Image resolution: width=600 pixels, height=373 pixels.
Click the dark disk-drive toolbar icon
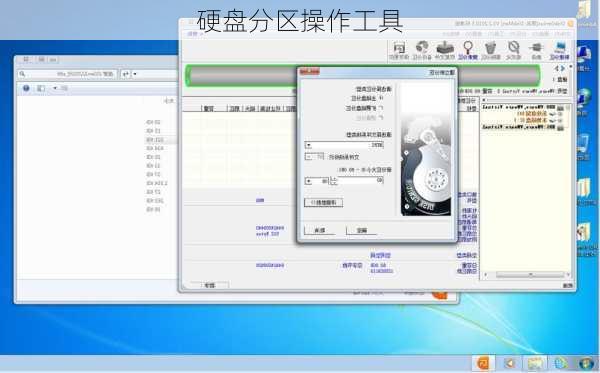[445, 50]
